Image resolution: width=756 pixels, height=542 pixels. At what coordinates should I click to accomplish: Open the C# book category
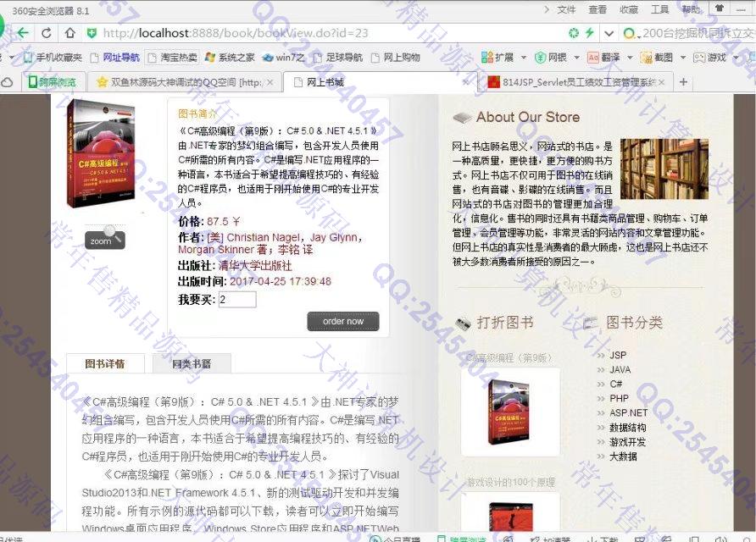point(615,384)
